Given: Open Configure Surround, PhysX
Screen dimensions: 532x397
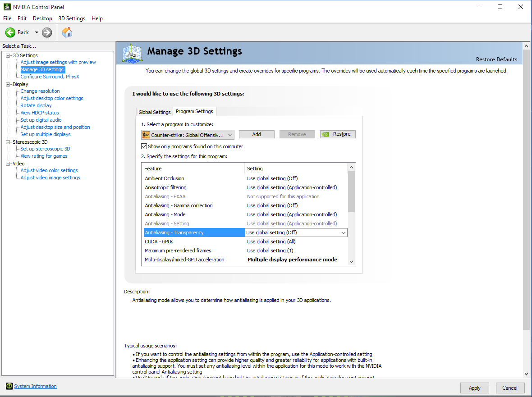Looking at the screenshot, I should point(50,77).
